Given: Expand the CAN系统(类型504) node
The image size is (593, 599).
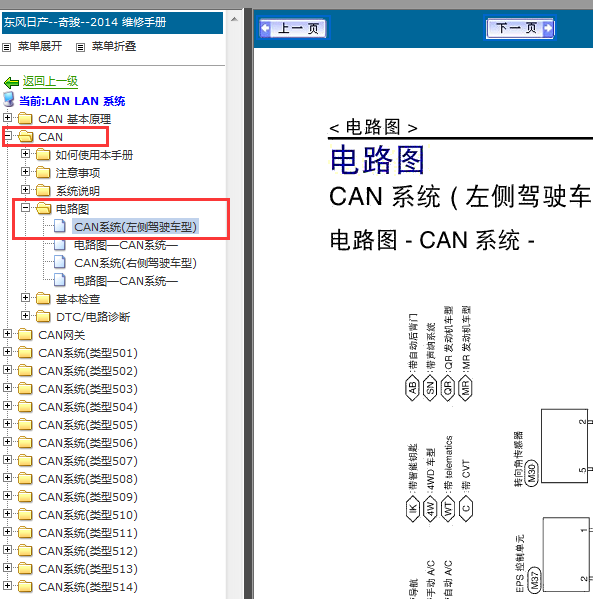Looking at the screenshot, I should [7, 405].
